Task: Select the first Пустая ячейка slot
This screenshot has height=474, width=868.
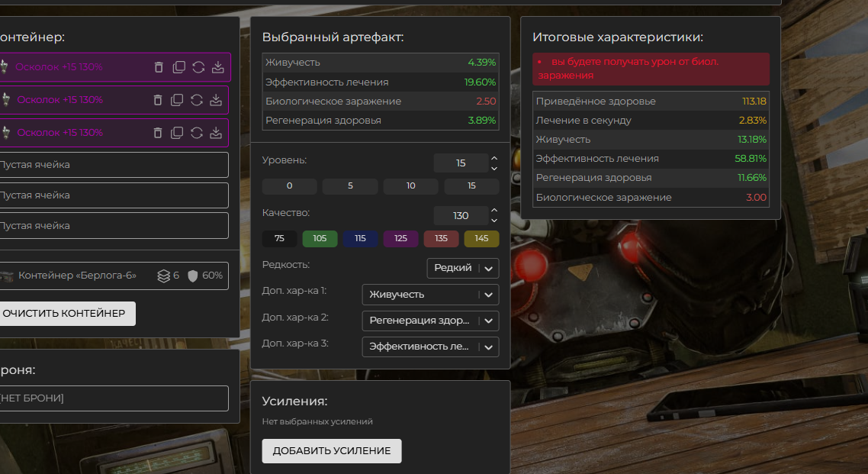Action: 114,165
